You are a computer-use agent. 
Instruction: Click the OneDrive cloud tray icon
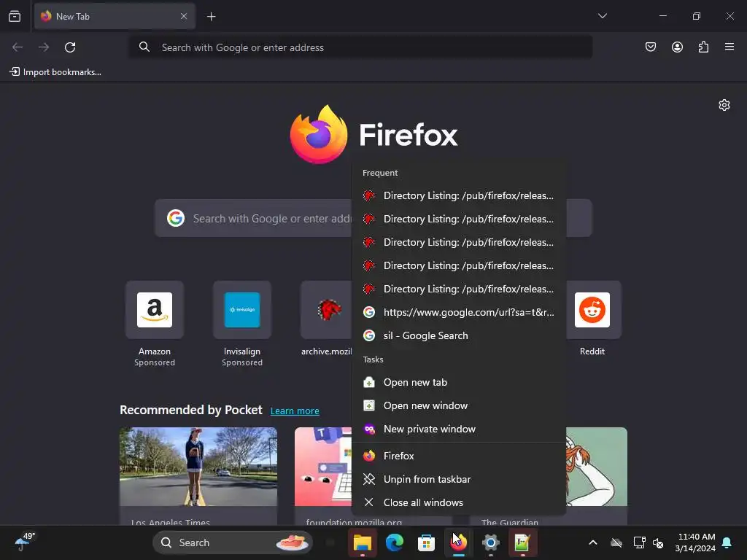pos(616,542)
